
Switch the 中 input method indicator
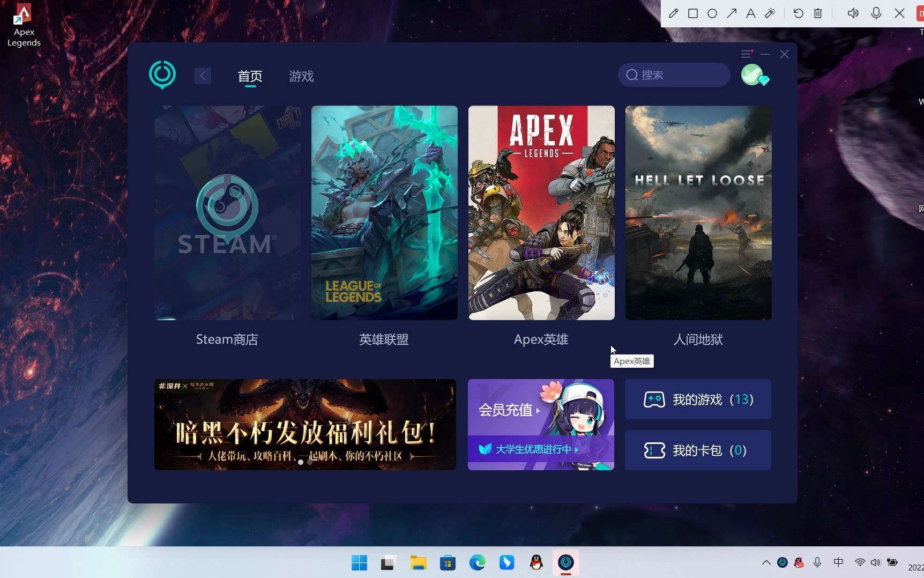839,562
